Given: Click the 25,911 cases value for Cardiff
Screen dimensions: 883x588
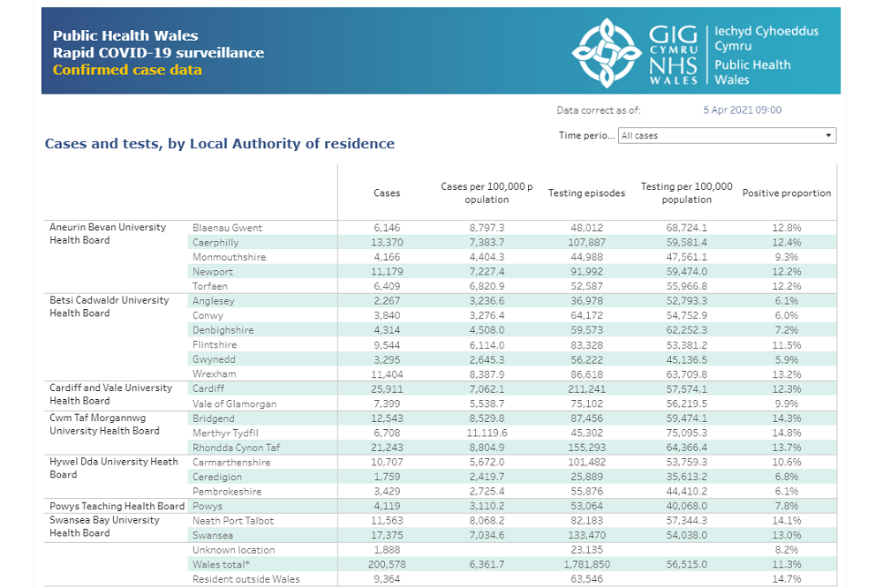Looking at the screenshot, I should tap(387, 389).
